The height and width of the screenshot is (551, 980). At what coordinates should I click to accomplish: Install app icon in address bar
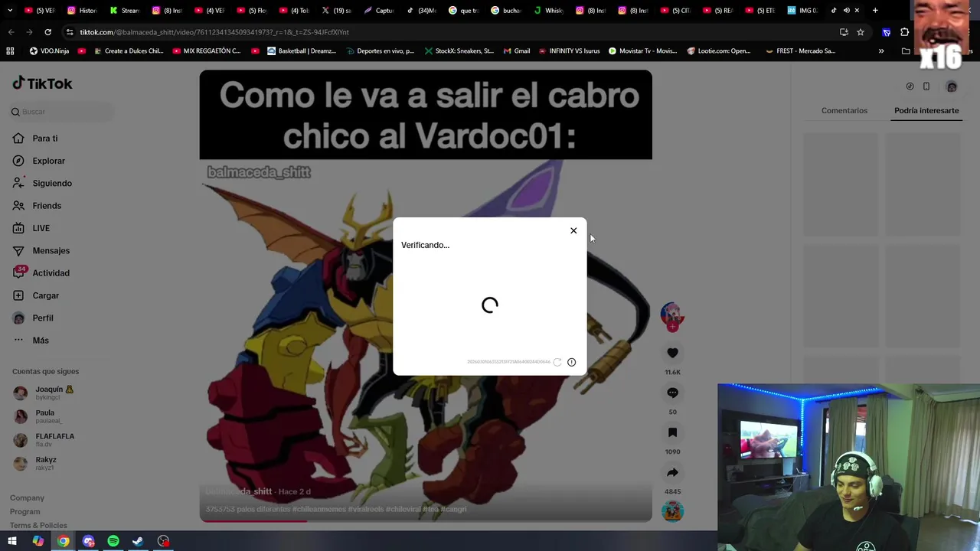click(x=844, y=32)
